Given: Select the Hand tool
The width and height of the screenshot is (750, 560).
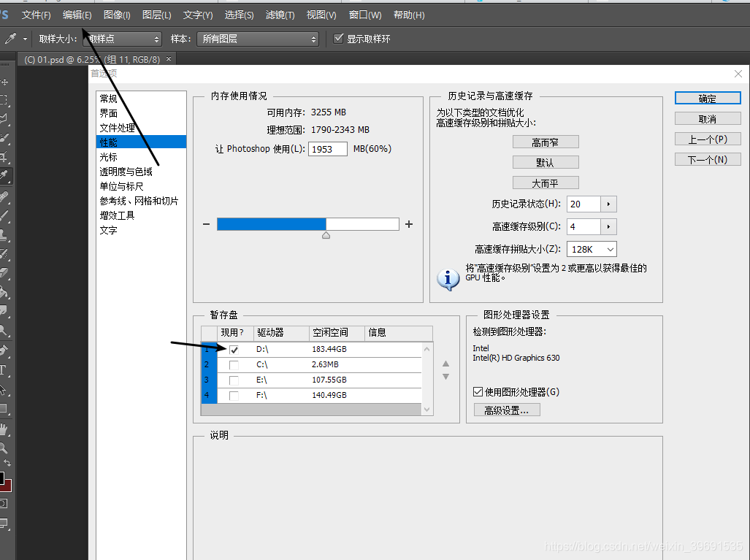Looking at the screenshot, I should point(7,429).
